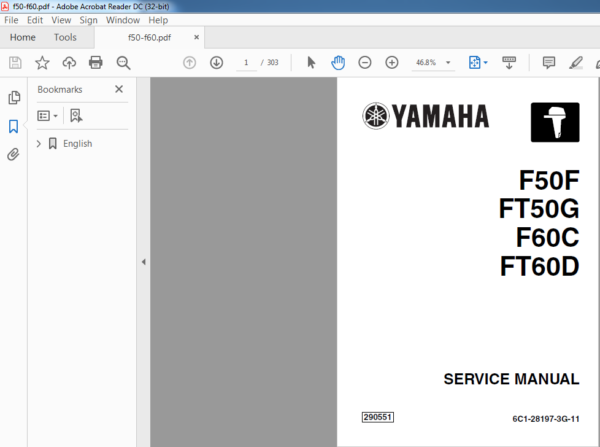Image resolution: width=600 pixels, height=447 pixels.
Task: Switch to the Tools tab
Action: pos(65,37)
